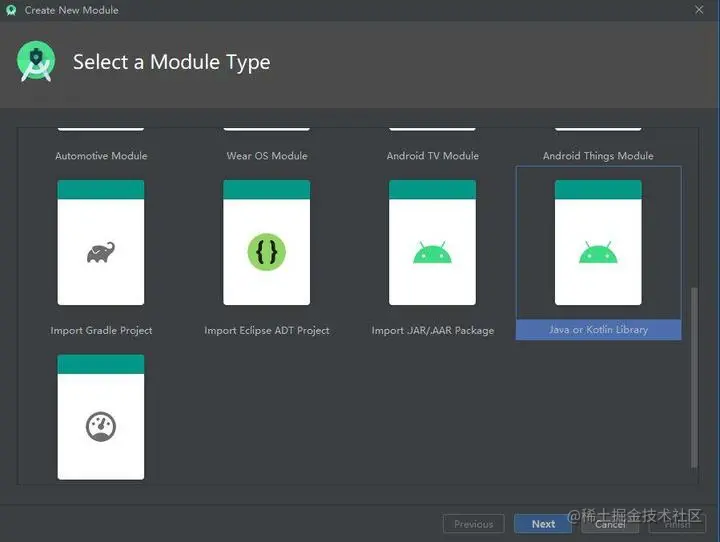Select the Import Gradle Project elephant card
Screen dimensions: 720x542
click(101, 243)
